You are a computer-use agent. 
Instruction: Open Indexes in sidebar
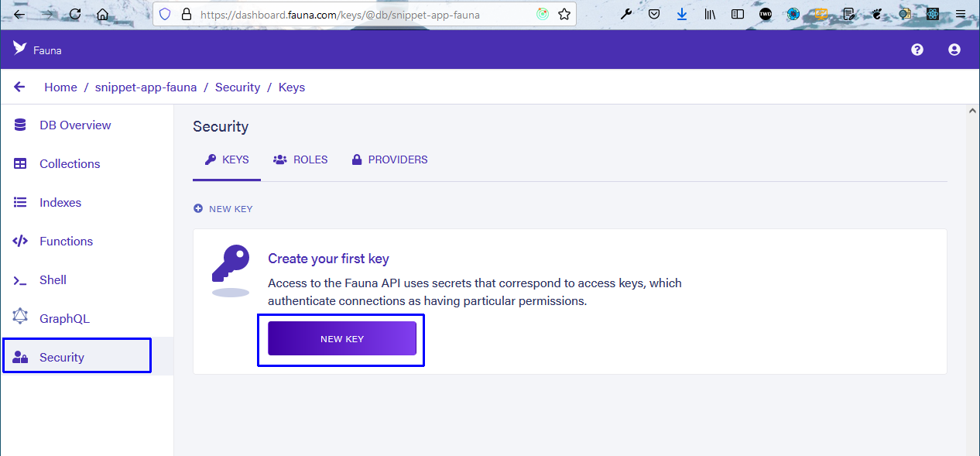pos(87,203)
